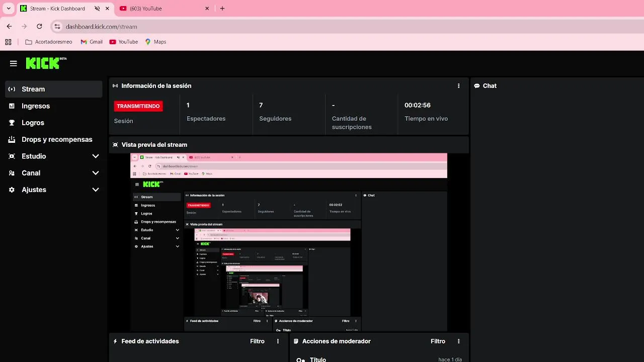Image resolution: width=644 pixels, height=362 pixels.
Task: Open the Maps bookmark
Action: tap(155, 42)
